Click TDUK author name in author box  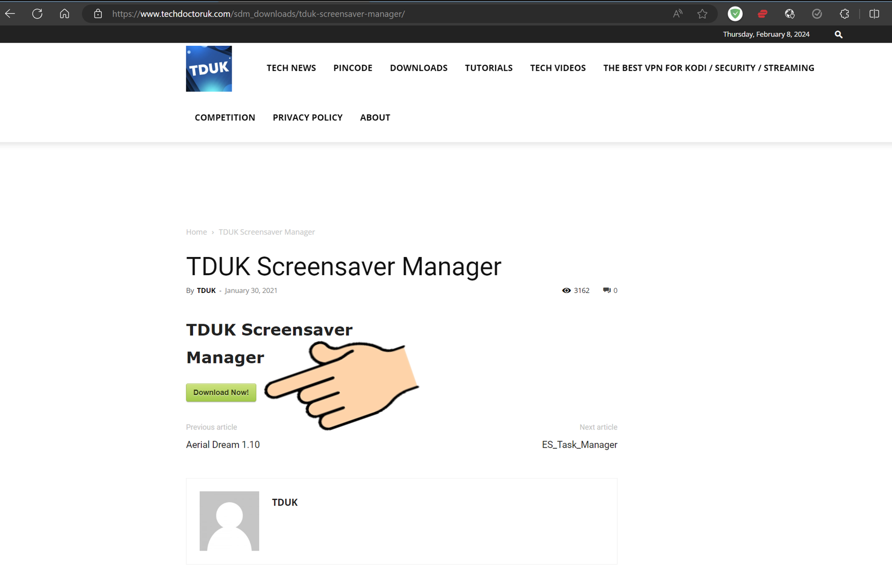(285, 503)
